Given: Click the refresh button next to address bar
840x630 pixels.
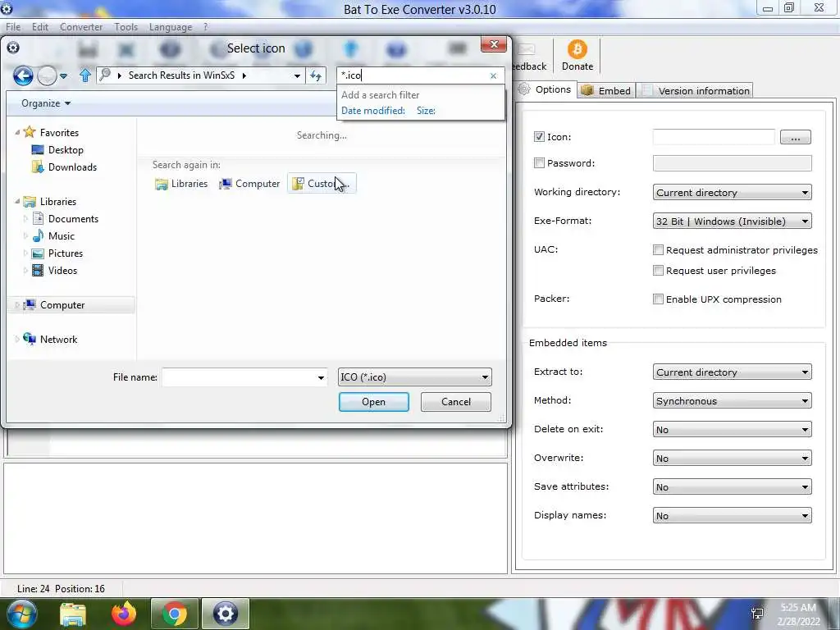Looking at the screenshot, I should [x=316, y=75].
